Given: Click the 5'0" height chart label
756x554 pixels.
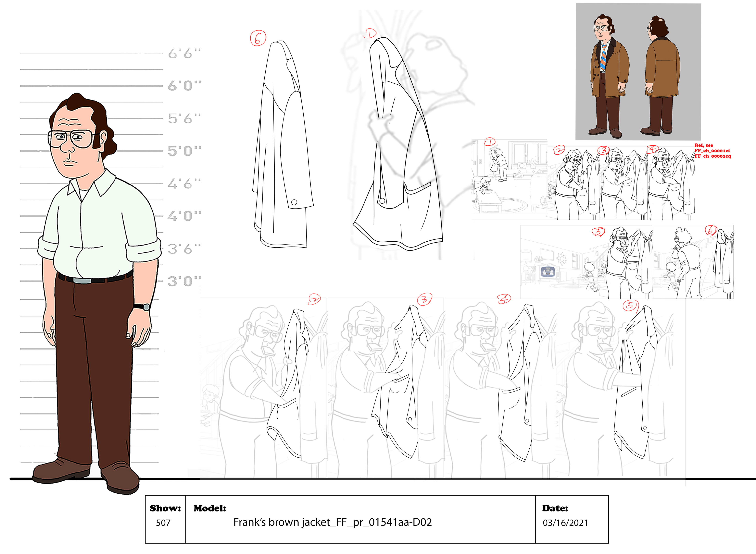Looking at the screenshot, I should (x=184, y=151).
